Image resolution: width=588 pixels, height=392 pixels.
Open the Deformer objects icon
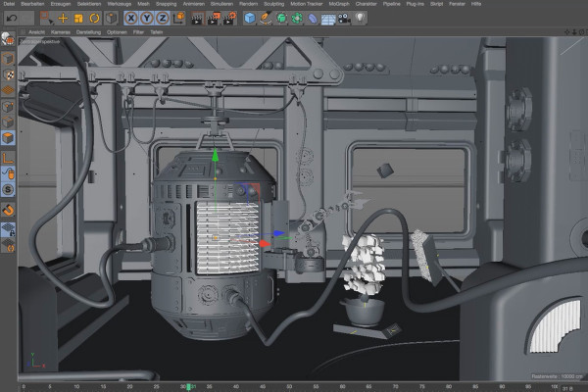coord(313,18)
